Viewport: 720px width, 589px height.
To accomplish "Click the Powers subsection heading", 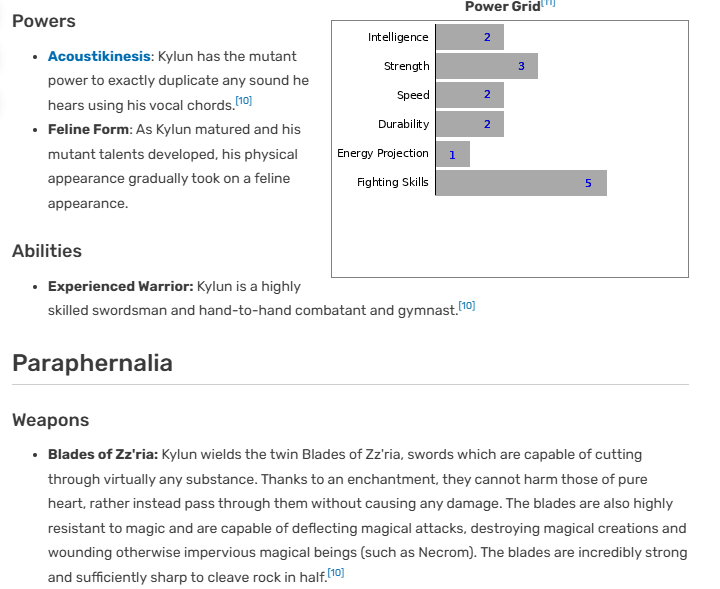I will (x=44, y=21).
